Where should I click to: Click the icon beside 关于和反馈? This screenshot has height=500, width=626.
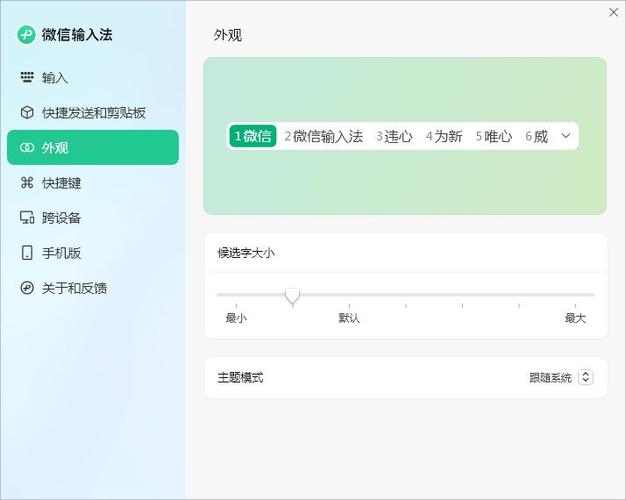[27, 288]
